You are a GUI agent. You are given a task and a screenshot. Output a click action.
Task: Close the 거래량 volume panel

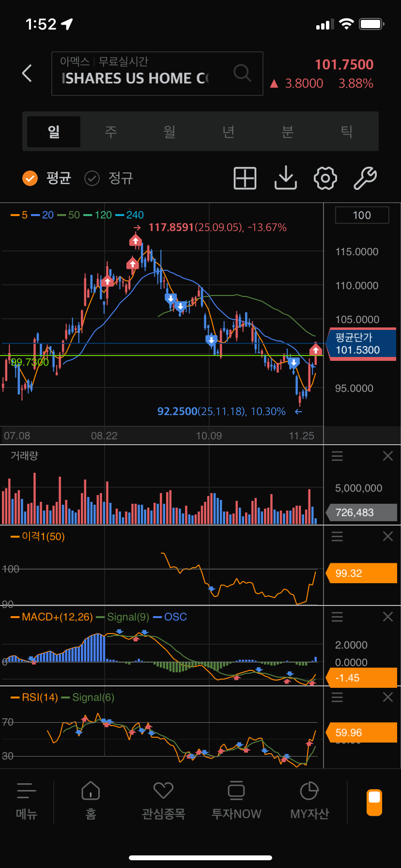pyautogui.click(x=388, y=456)
